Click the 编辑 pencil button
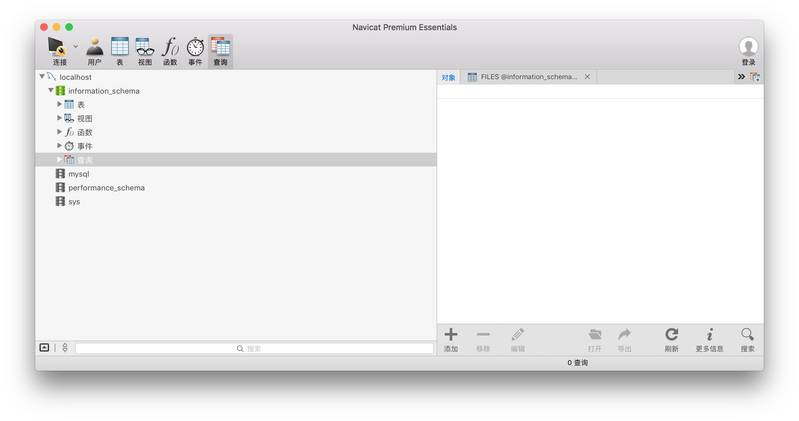Screen dimensions: 799x421 (518, 340)
